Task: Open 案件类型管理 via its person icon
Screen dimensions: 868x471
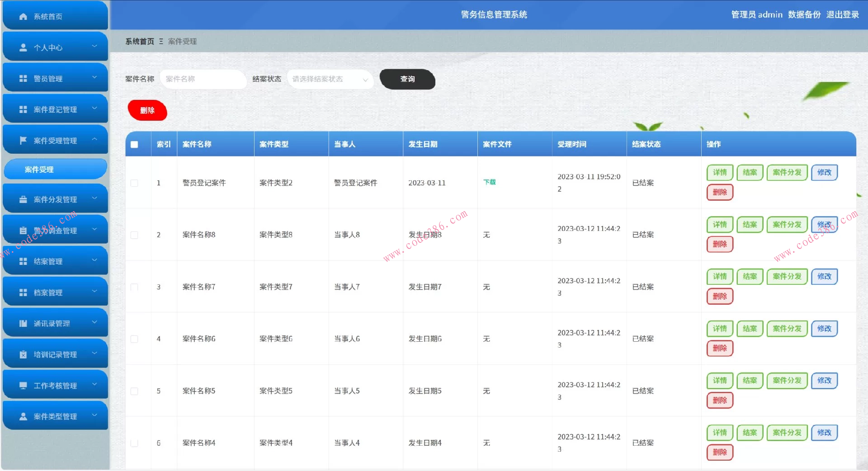Action: tap(23, 416)
